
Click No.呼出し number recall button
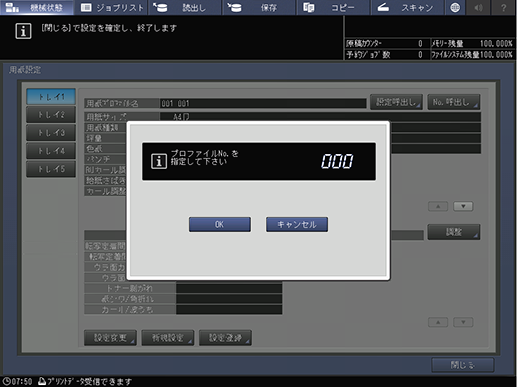(454, 102)
